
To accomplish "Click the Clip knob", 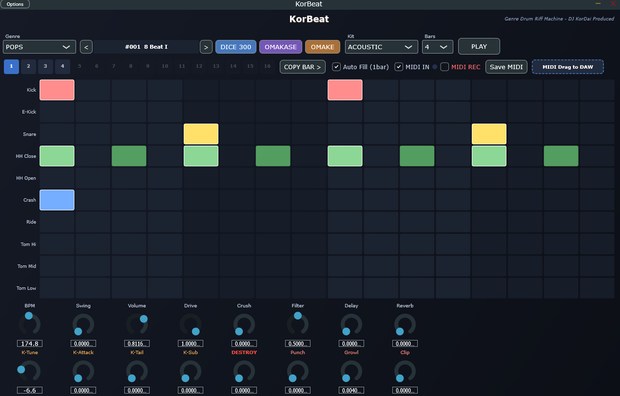I will coord(405,372).
